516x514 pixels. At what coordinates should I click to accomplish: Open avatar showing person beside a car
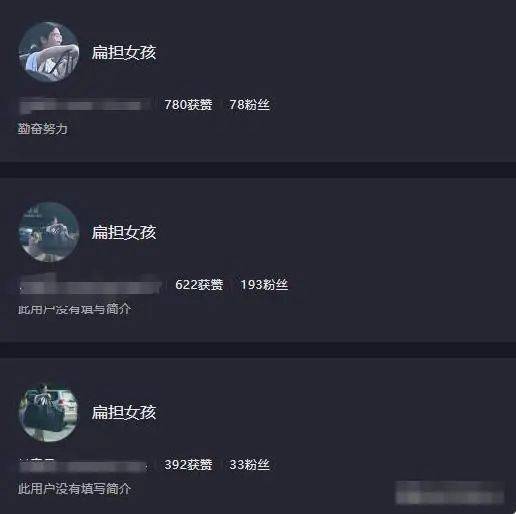(49, 412)
